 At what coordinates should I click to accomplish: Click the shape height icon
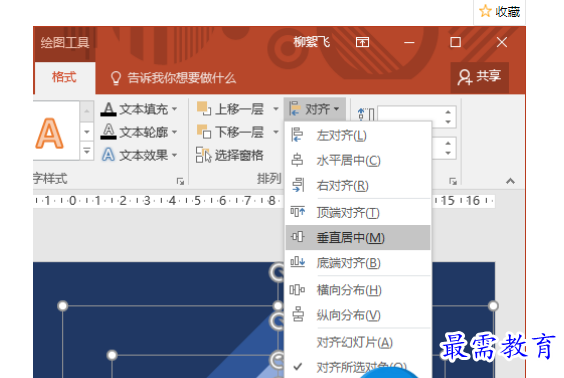366,115
